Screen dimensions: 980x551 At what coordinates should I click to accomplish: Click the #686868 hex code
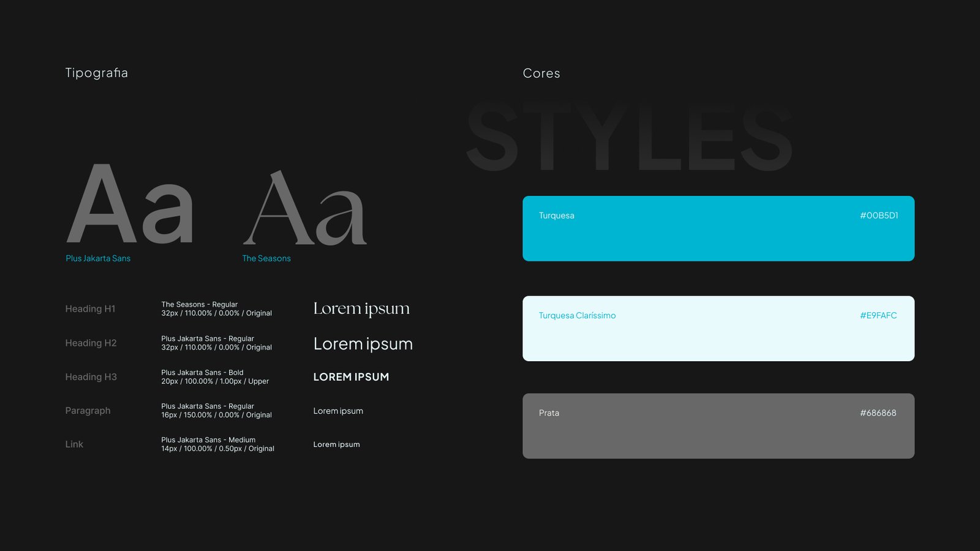coord(878,413)
